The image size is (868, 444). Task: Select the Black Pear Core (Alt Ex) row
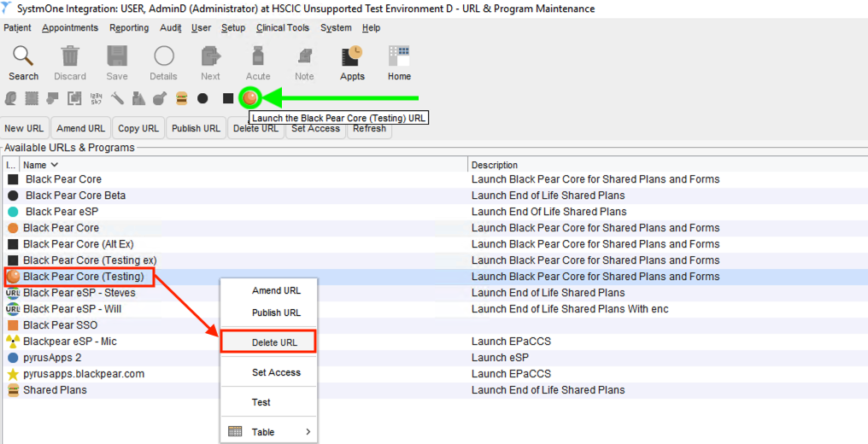(x=434, y=244)
